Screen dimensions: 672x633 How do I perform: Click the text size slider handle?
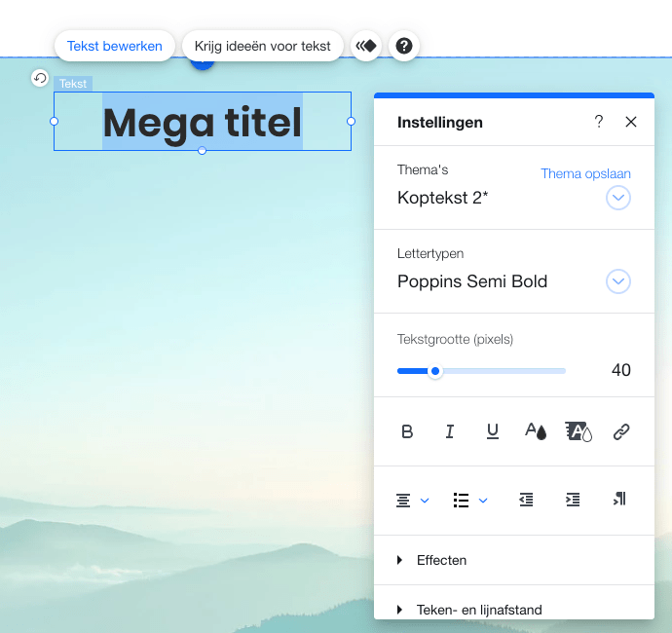coord(435,371)
